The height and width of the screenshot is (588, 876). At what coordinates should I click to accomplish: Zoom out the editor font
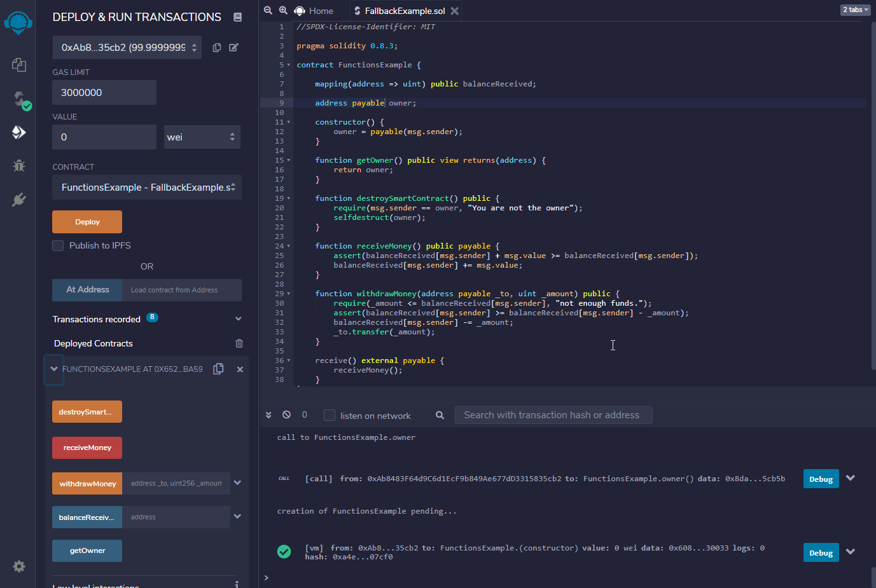[x=268, y=10]
